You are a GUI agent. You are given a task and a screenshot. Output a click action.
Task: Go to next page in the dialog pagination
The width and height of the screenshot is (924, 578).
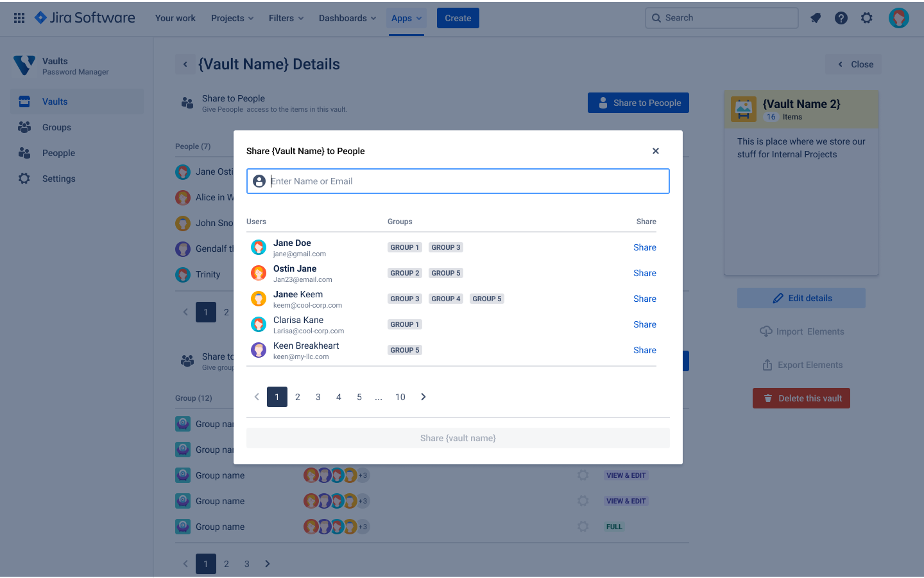coord(424,397)
